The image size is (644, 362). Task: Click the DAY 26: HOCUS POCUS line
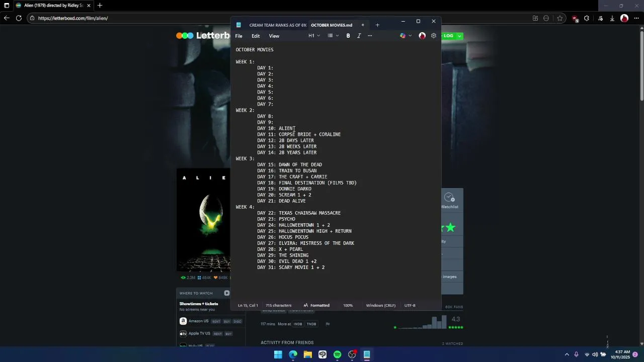click(x=283, y=237)
